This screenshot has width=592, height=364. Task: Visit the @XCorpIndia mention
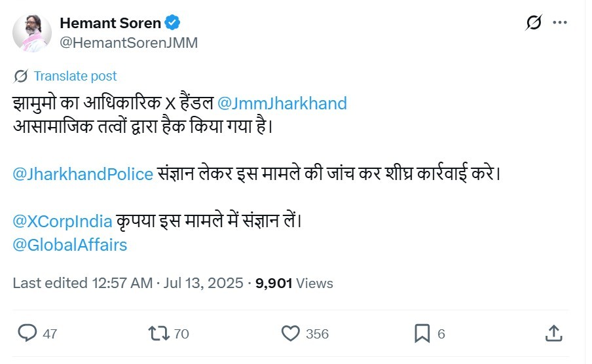pos(63,221)
